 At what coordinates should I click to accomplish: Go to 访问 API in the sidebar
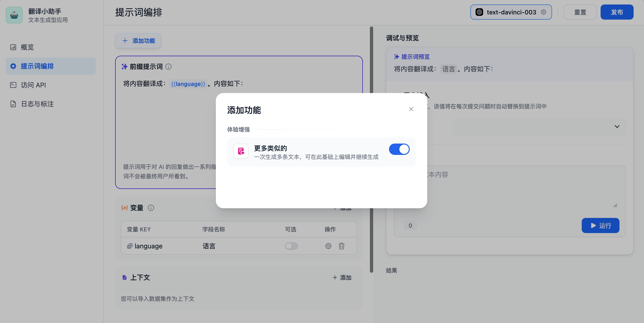[x=33, y=85]
